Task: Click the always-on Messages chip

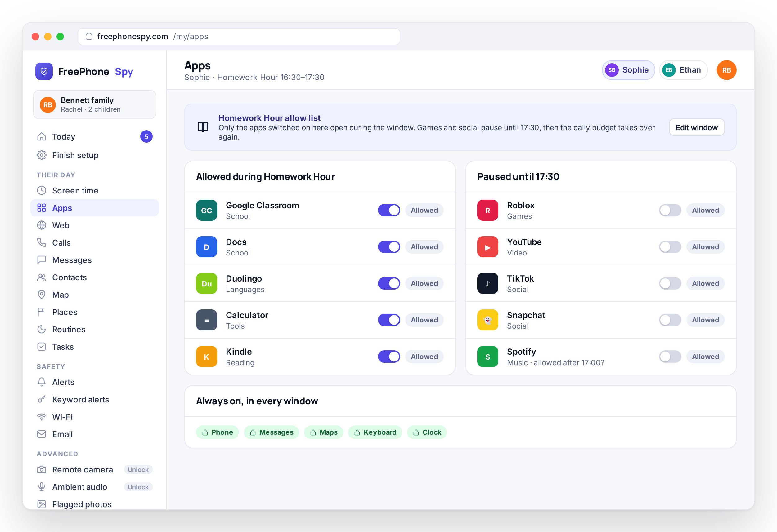Action: 272,432
